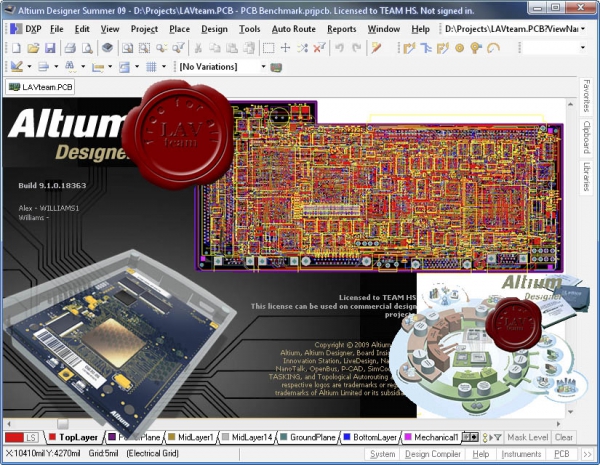Zoom to fit the whole document icon
600x465 pixels.
click(127, 48)
